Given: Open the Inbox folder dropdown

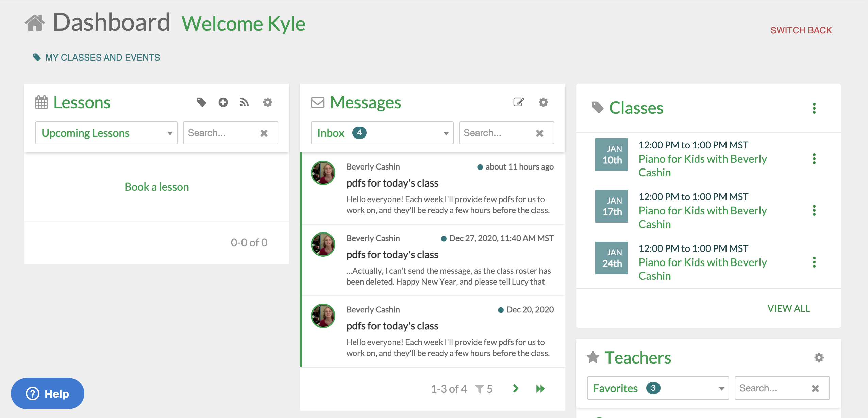Looking at the screenshot, I should coord(382,133).
